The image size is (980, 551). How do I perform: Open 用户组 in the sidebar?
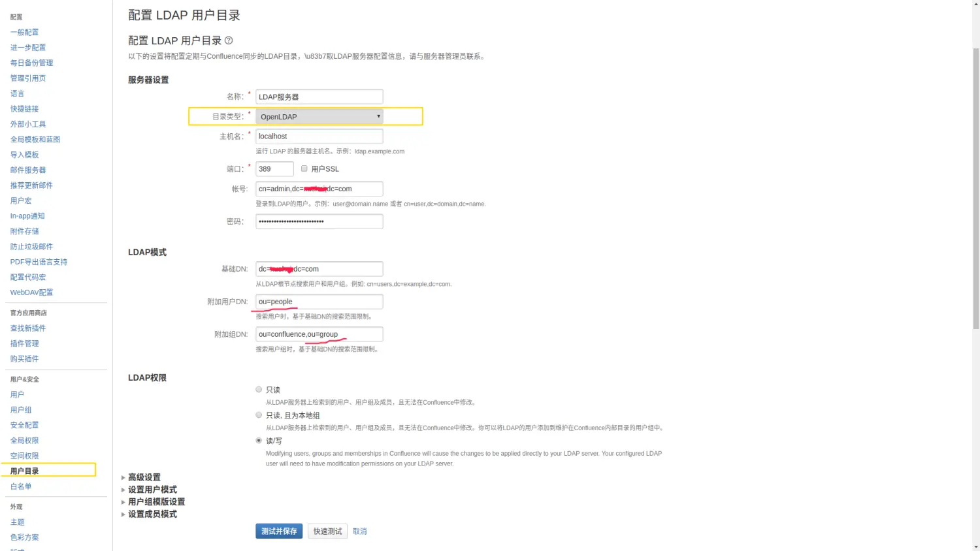pos(21,410)
